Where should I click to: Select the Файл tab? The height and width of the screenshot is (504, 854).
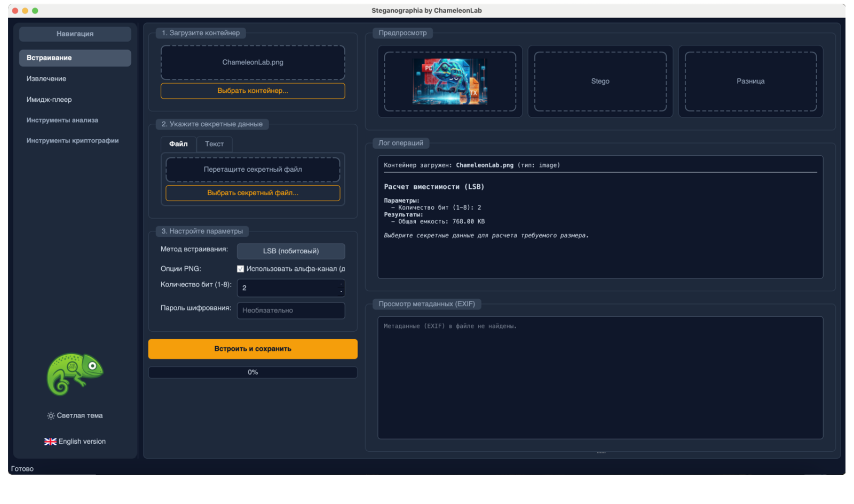pyautogui.click(x=178, y=144)
